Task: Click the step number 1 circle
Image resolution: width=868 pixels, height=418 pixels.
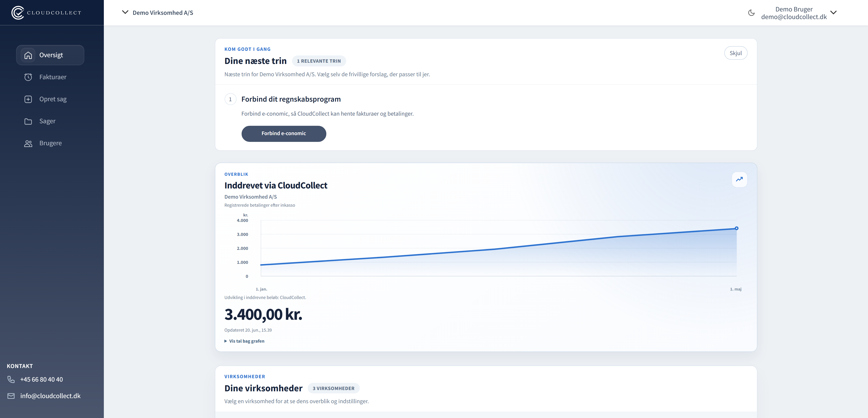Action: tap(231, 99)
